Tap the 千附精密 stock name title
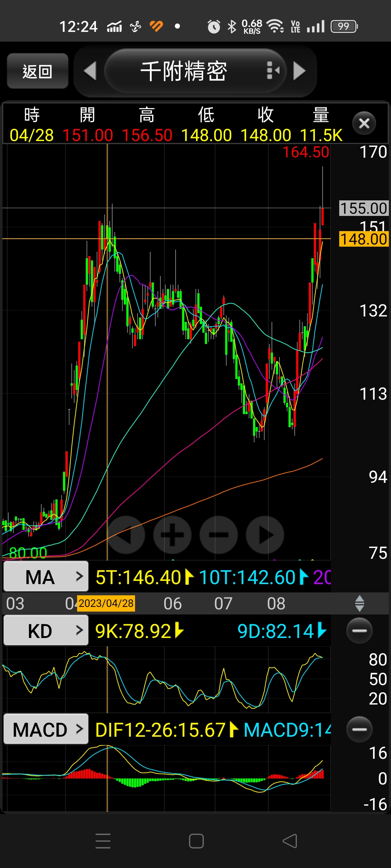The width and height of the screenshot is (391, 868). click(184, 71)
